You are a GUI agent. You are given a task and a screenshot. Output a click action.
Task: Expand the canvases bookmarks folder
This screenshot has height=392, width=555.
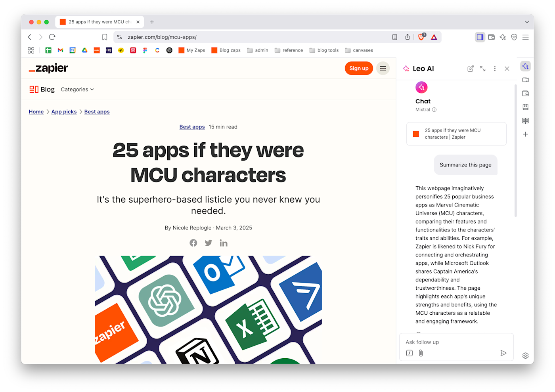coord(359,50)
